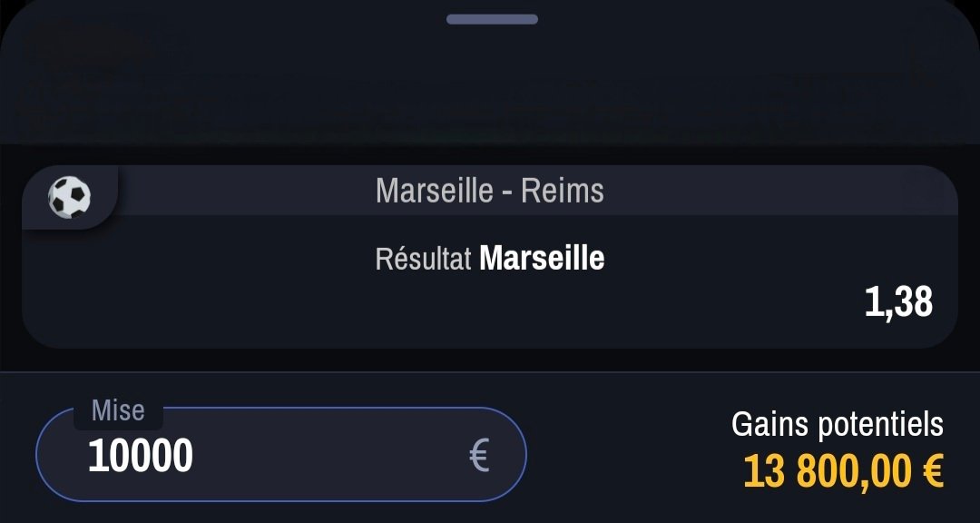Viewport: 980px width, 523px height.
Task: Click the bold Marseille selection label
Action: click(x=542, y=259)
